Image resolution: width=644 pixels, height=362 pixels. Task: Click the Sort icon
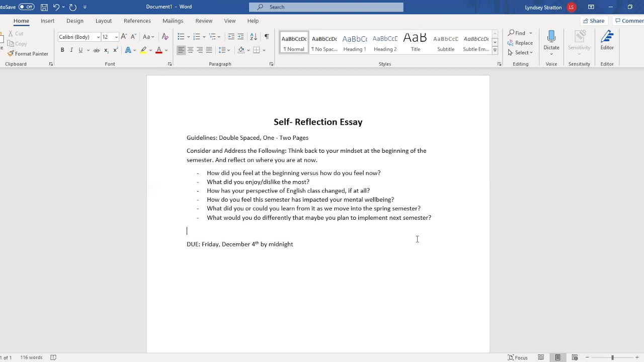click(254, 37)
